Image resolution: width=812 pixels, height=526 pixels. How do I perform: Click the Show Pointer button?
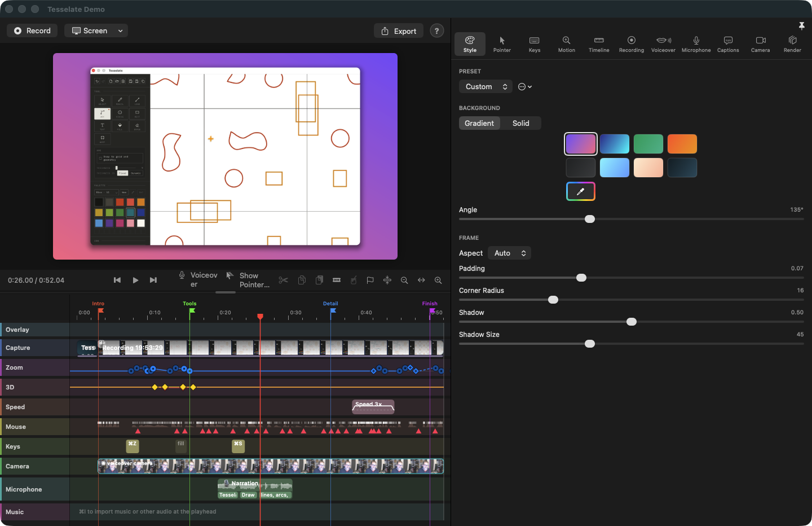(248, 279)
